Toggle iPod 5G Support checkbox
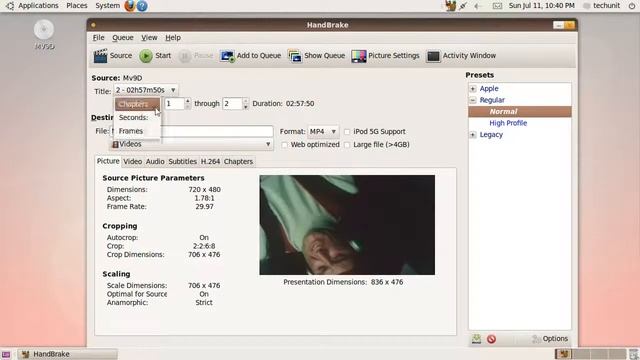 (x=347, y=132)
